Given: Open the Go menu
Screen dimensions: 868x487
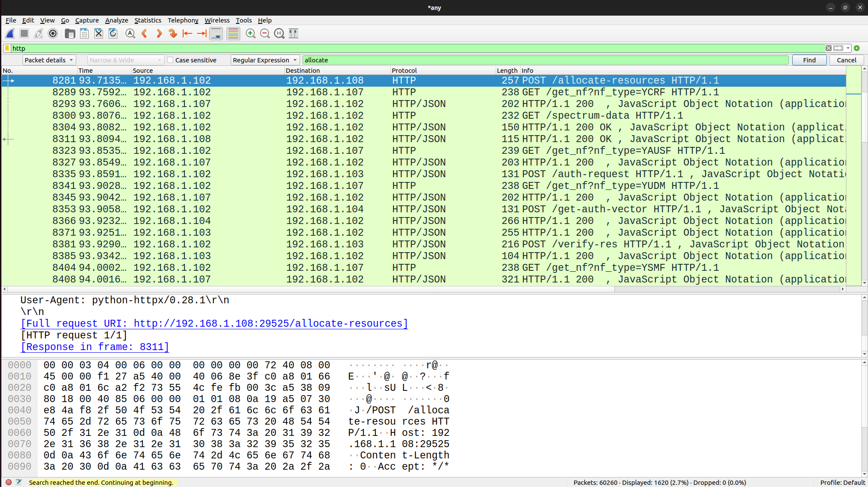Looking at the screenshot, I should pyautogui.click(x=65, y=20).
